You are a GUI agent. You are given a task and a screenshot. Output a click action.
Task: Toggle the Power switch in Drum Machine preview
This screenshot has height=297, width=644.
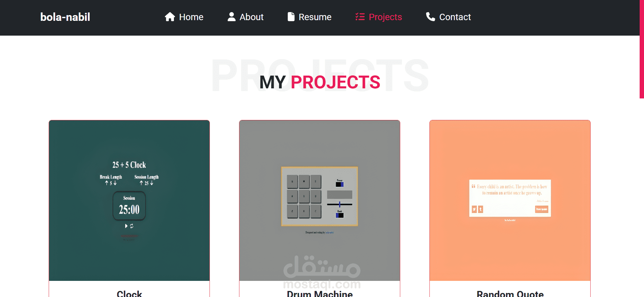pyautogui.click(x=339, y=184)
